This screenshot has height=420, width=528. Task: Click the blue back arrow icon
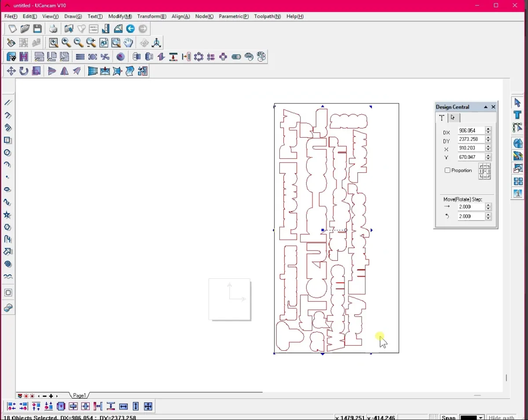(130, 29)
